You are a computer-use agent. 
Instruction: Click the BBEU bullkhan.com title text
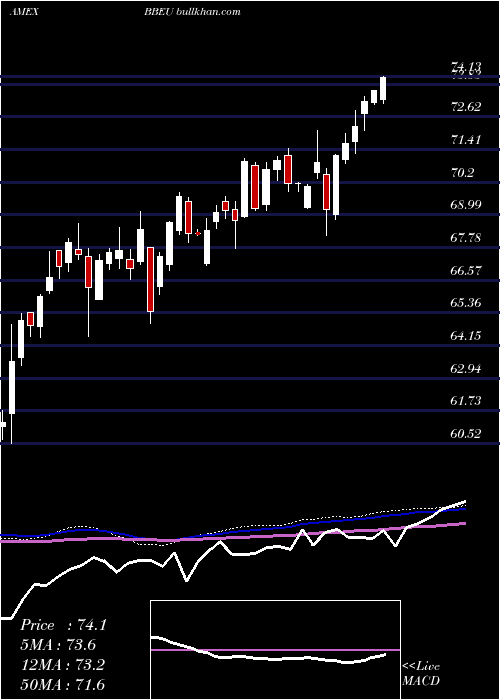pyautogui.click(x=192, y=12)
